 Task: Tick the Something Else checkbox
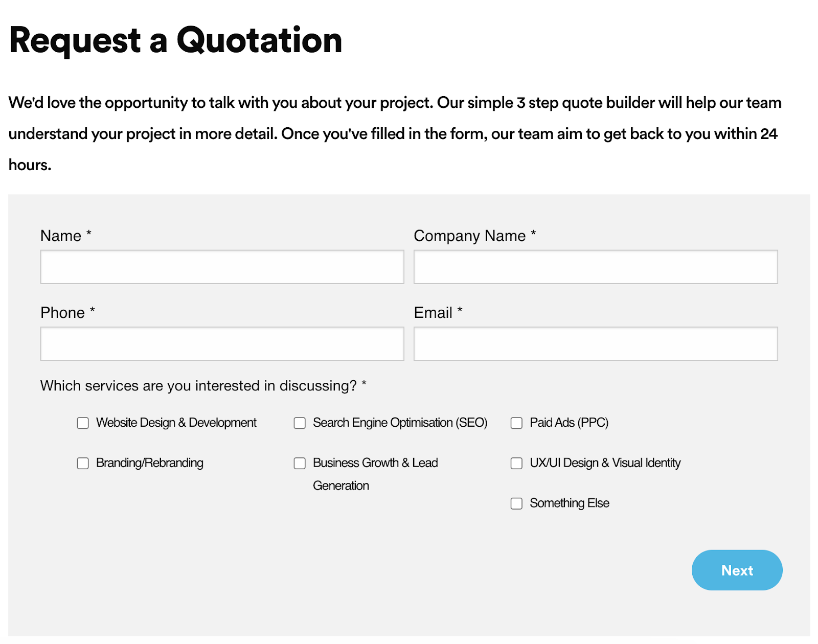click(x=516, y=503)
